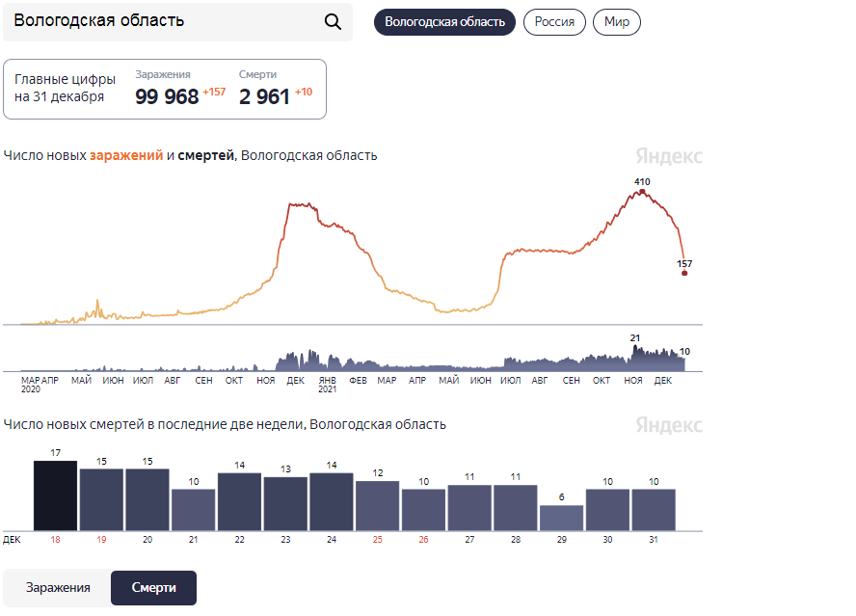Click the Заражения total 99 968
856x616 pixels.
(167, 96)
